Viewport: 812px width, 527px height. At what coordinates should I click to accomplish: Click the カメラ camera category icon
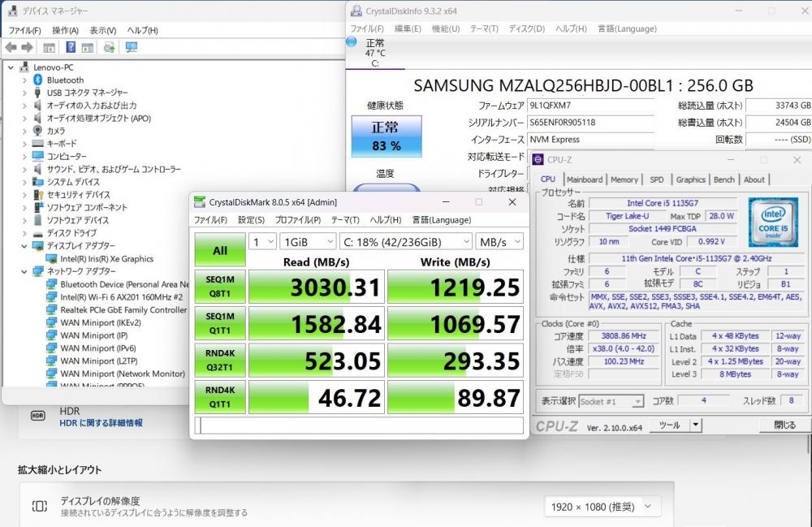coord(37,131)
